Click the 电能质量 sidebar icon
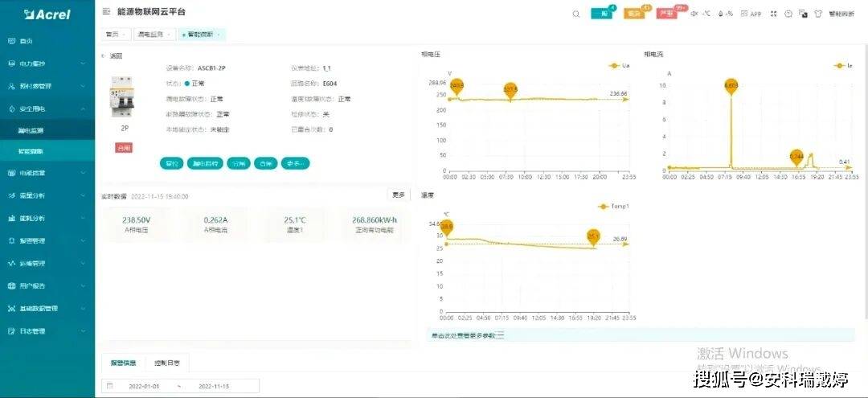 pyautogui.click(x=11, y=173)
